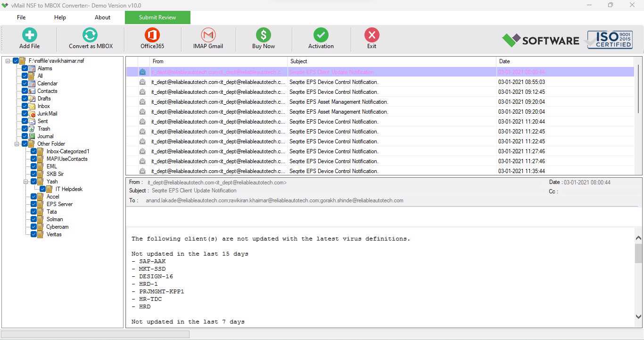Click the message body scrollbar thumb

(638, 254)
